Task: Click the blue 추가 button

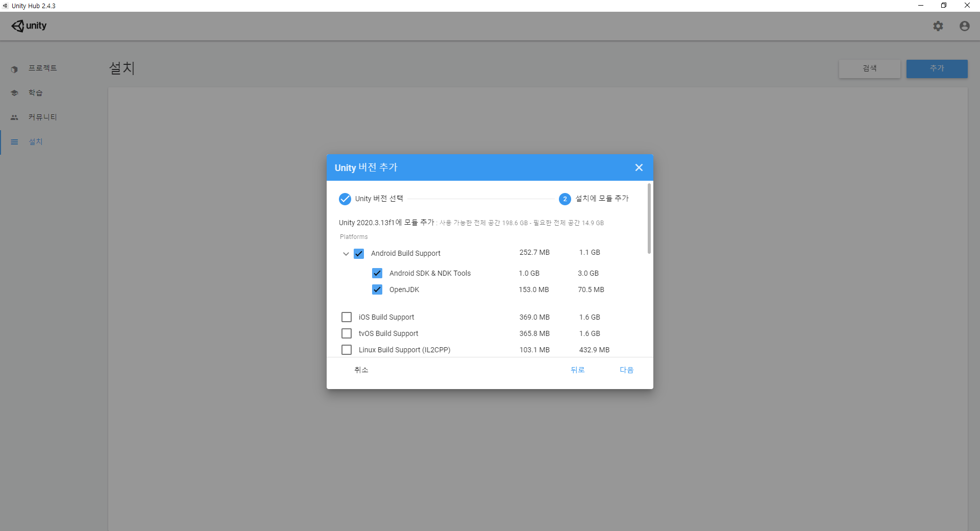Action: pos(937,68)
